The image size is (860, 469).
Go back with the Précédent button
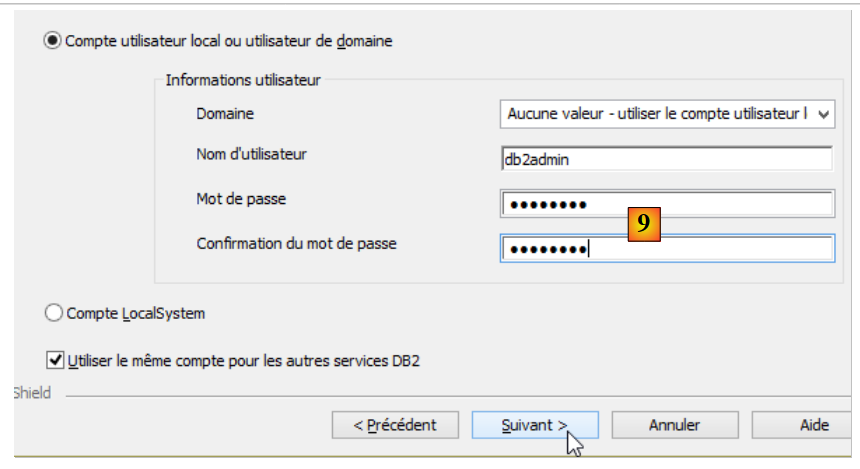(396, 425)
